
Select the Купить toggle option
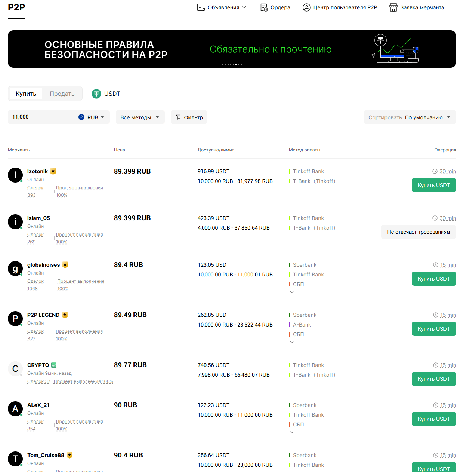click(26, 94)
